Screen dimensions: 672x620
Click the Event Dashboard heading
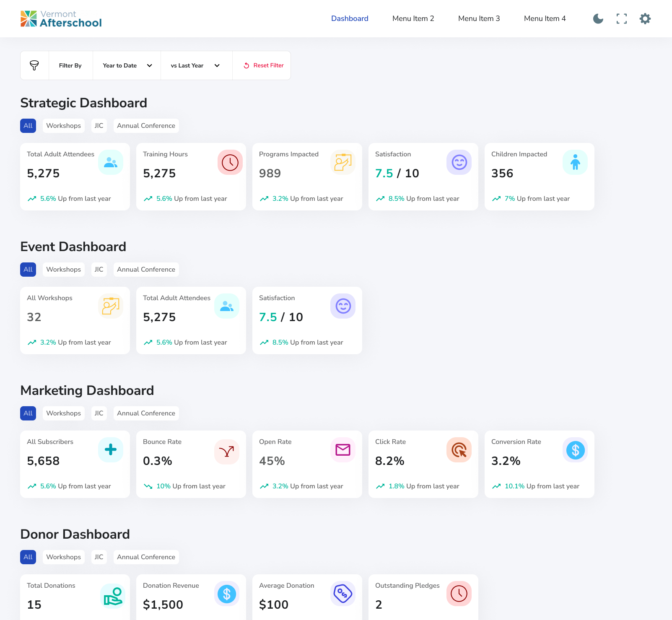[73, 246]
